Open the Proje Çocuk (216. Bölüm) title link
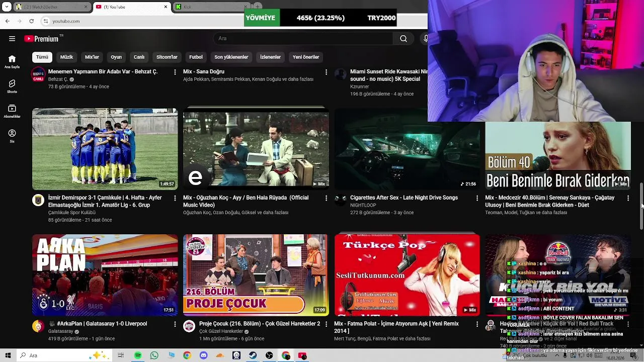 (260, 324)
